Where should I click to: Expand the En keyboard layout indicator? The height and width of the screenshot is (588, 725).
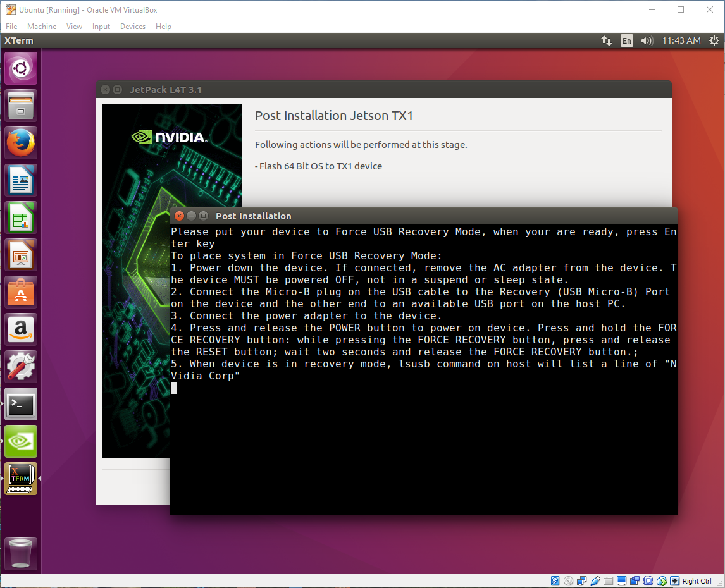626,40
